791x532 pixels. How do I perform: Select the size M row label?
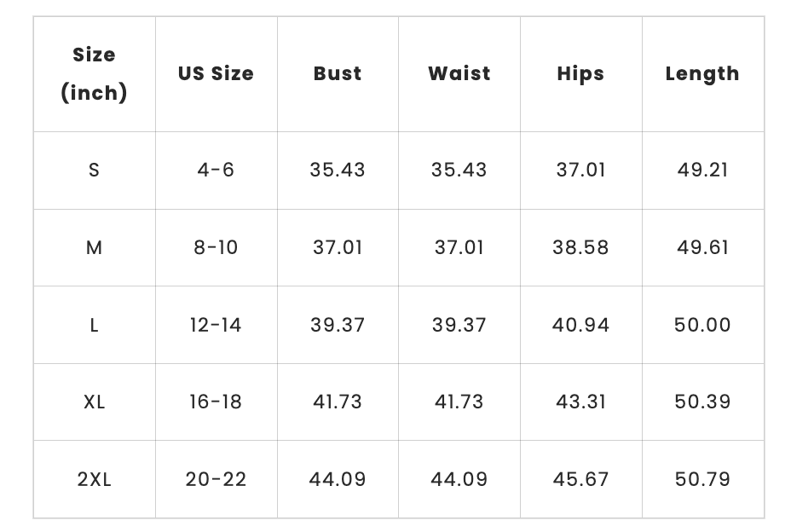[94, 247]
